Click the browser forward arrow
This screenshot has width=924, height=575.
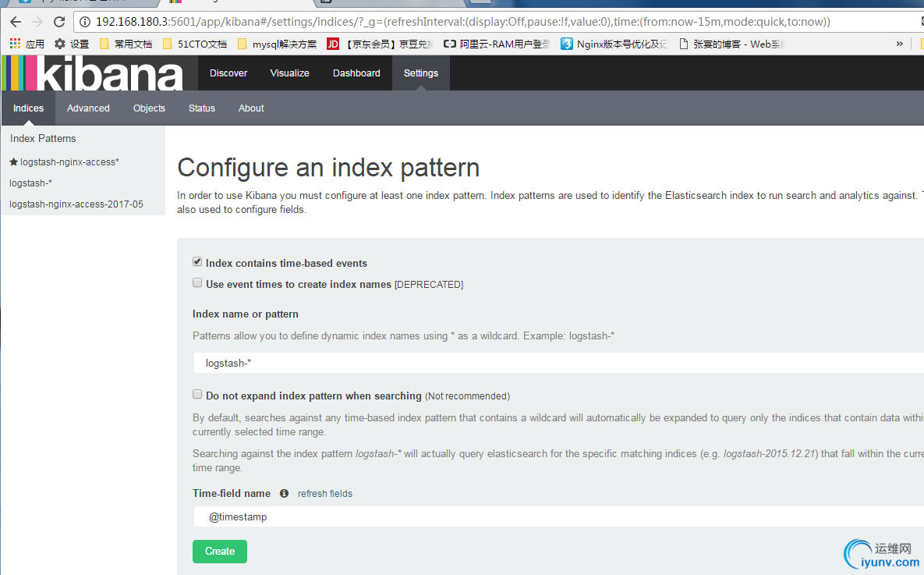click(x=37, y=22)
